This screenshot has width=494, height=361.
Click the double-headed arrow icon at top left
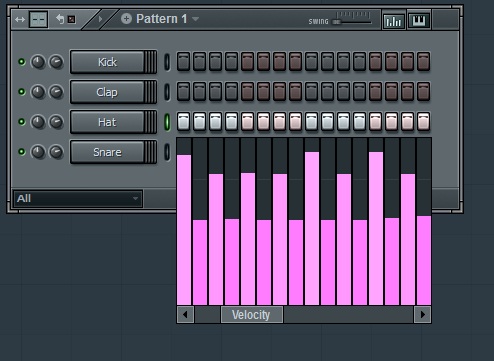tap(20, 20)
